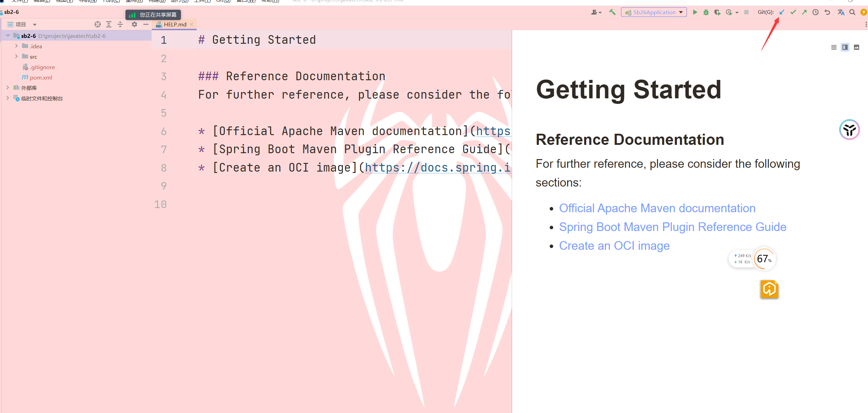Click the profiler run icon
Image resolution: width=868 pixels, height=413 pixels.
click(x=729, y=12)
